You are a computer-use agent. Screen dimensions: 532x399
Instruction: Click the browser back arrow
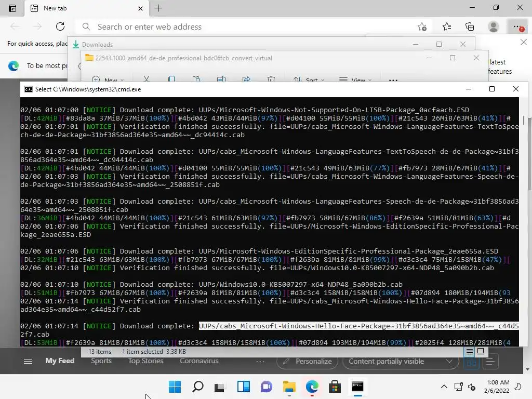point(15,26)
